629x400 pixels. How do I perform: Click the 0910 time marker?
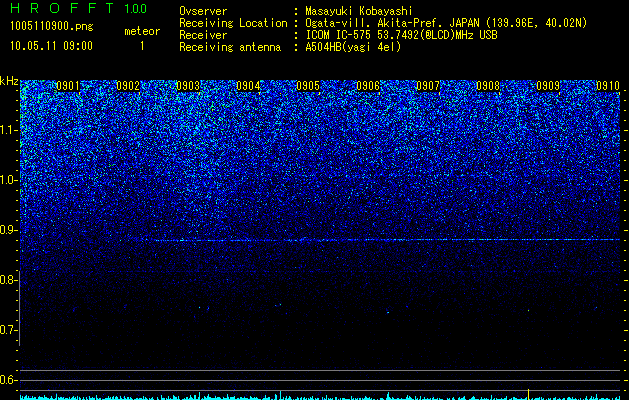click(608, 86)
